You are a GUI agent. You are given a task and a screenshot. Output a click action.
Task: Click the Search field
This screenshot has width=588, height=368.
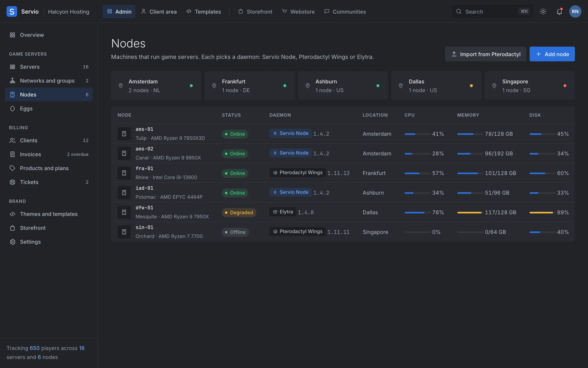pos(492,11)
